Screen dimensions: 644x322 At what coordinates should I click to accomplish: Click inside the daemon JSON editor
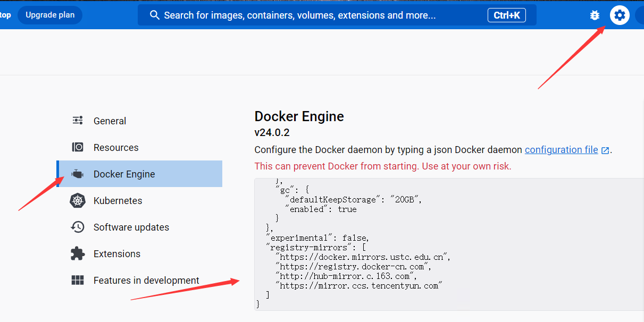[x=449, y=244]
